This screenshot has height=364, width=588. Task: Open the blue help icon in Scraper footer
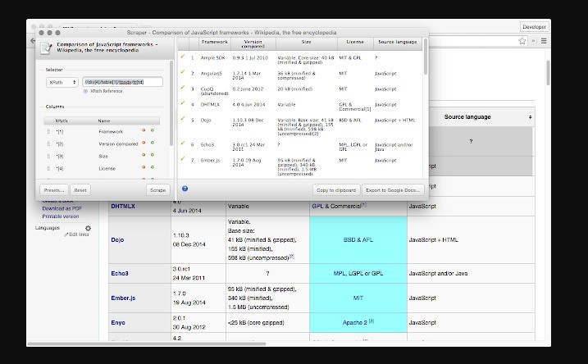pos(185,189)
